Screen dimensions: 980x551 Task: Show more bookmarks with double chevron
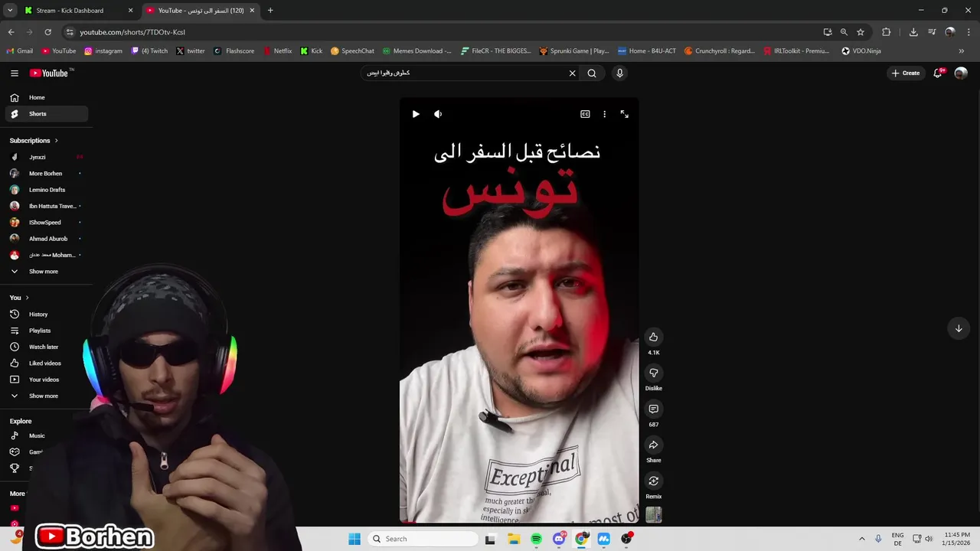962,51
